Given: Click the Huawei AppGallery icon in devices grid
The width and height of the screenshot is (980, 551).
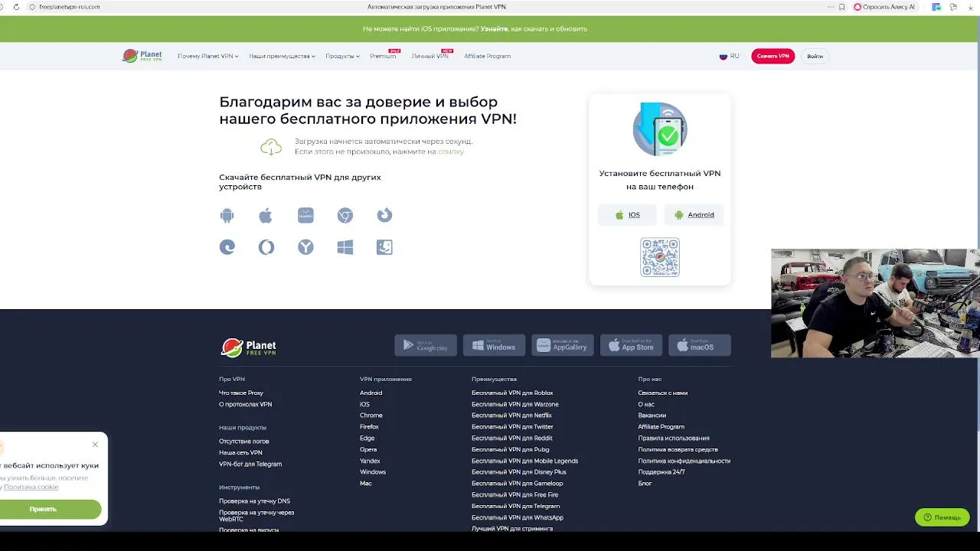Looking at the screenshot, I should tap(305, 215).
